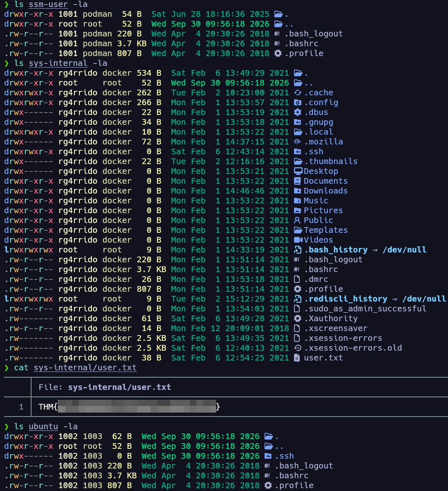The image size is (448, 491).
Task: Click the Firefox icon beside .mozilla
Action: 298,142
